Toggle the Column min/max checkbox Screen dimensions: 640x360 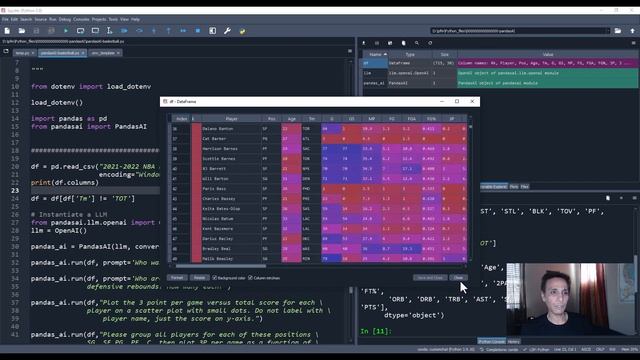(264, 278)
